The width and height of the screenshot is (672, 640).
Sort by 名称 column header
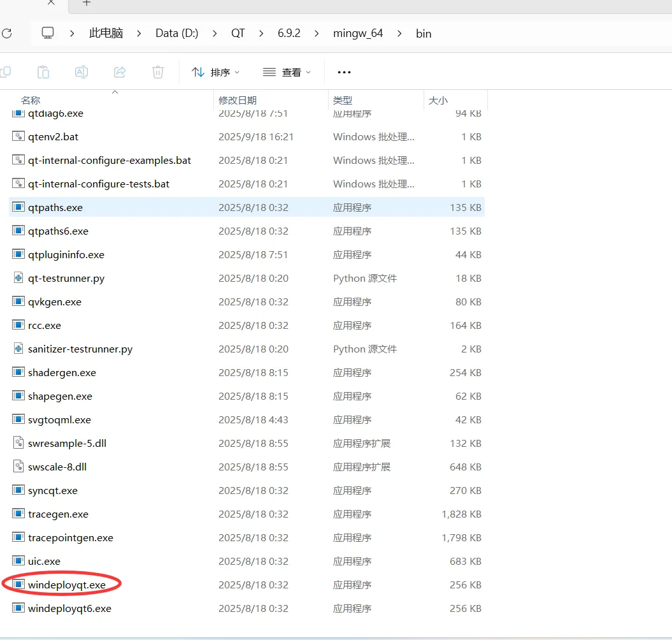(x=31, y=100)
